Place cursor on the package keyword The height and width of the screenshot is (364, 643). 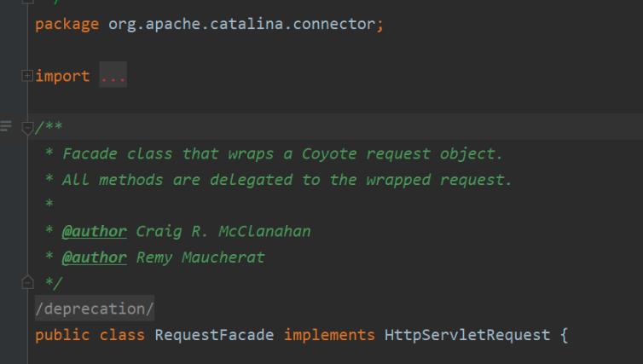point(67,24)
